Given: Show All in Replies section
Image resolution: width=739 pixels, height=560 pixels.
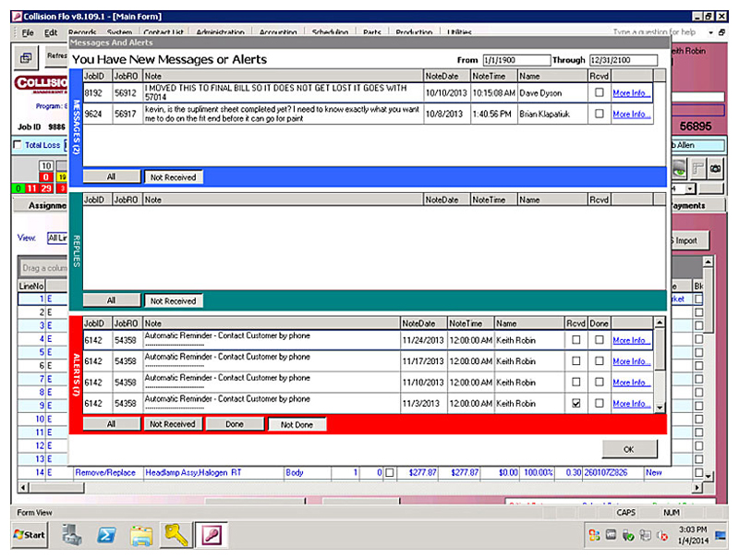Looking at the screenshot, I should tap(112, 300).
